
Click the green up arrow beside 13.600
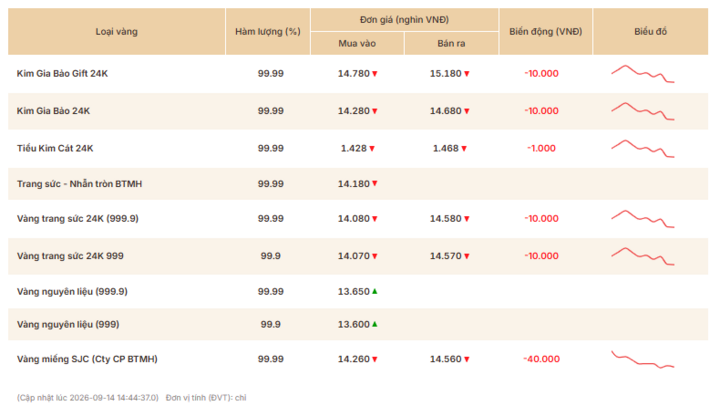pos(375,324)
